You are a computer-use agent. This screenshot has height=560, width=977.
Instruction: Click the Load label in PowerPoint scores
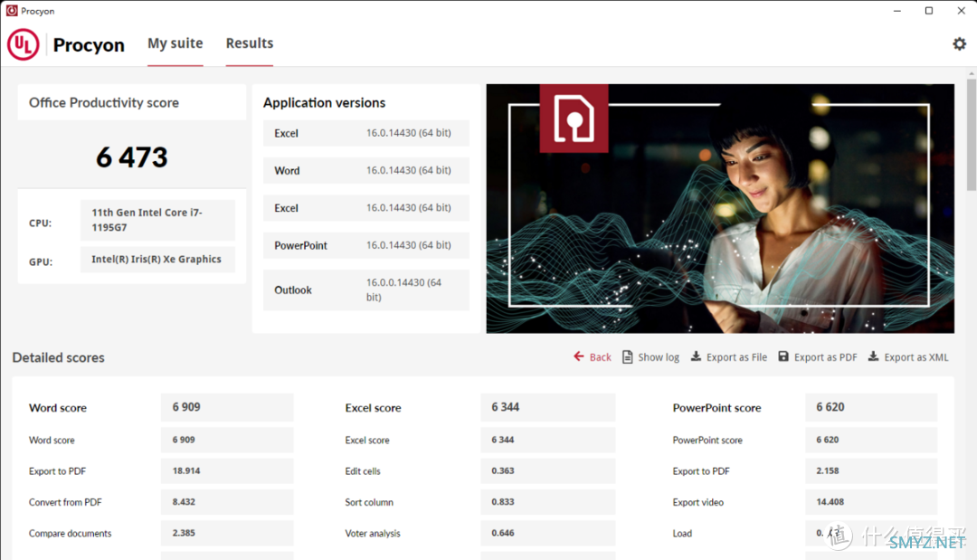[x=682, y=533]
